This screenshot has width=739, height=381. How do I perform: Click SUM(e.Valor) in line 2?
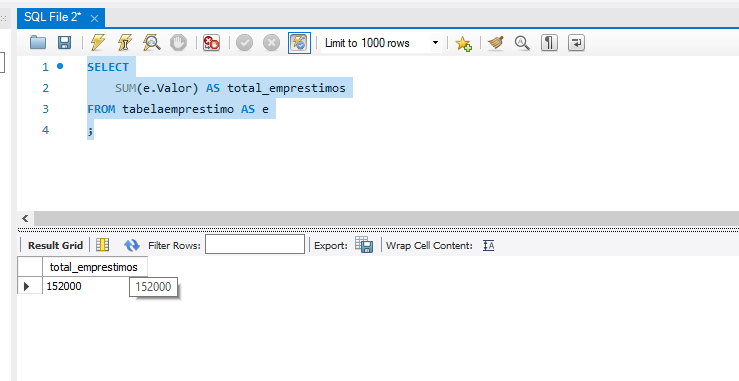tap(156, 88)
